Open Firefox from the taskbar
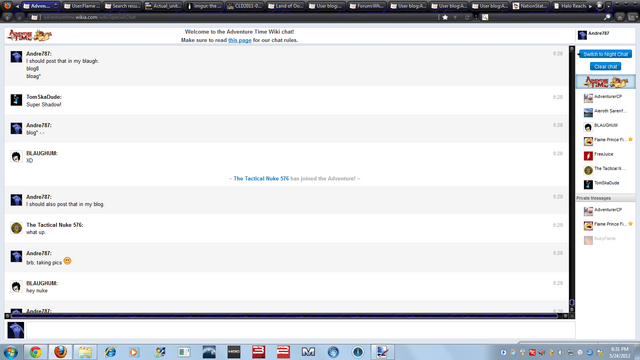Viewport: 640px width, 360px height. click(60, 352)
